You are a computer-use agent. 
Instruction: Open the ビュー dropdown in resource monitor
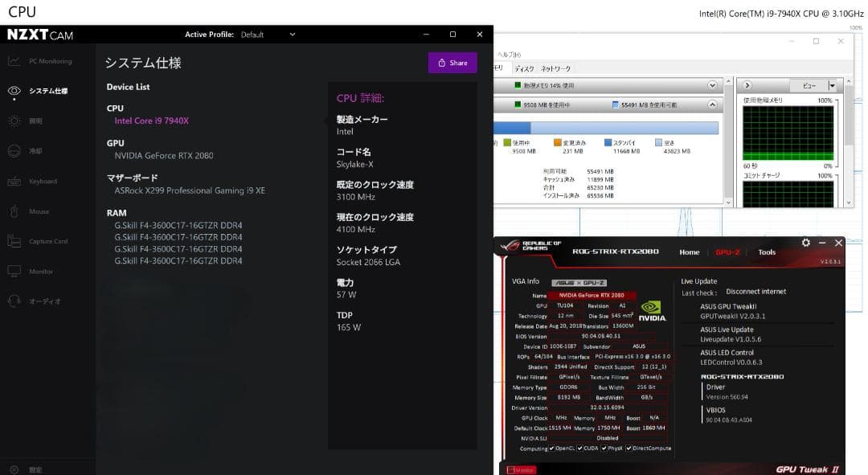pos(810,85)
